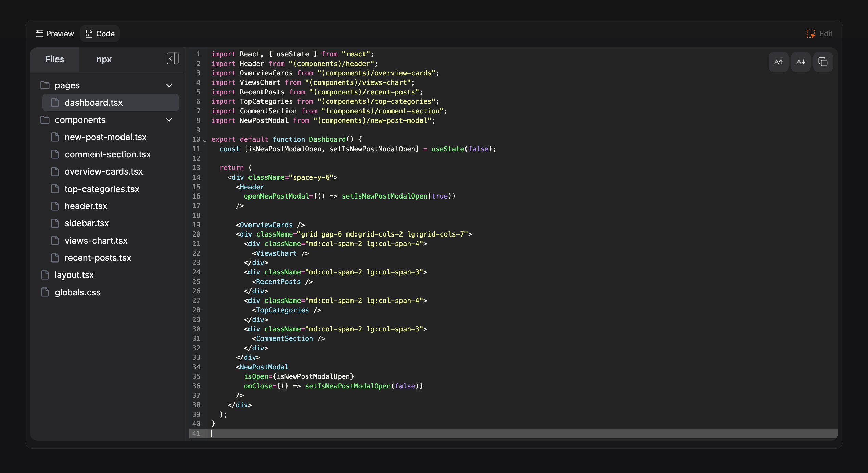The image size is (868, 473).
Task: Collapse the file sidebar panel icon
Action: tap(173, 59)
